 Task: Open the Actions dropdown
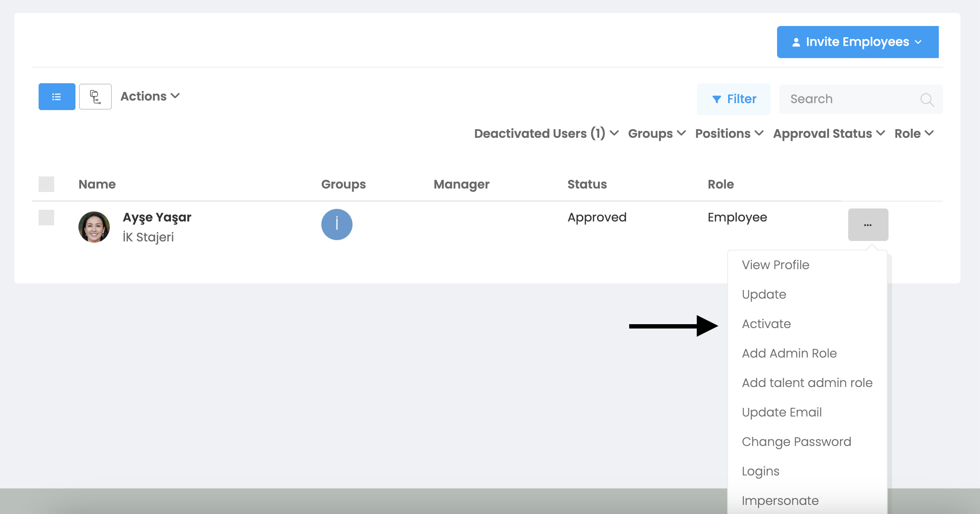(150, 96)
